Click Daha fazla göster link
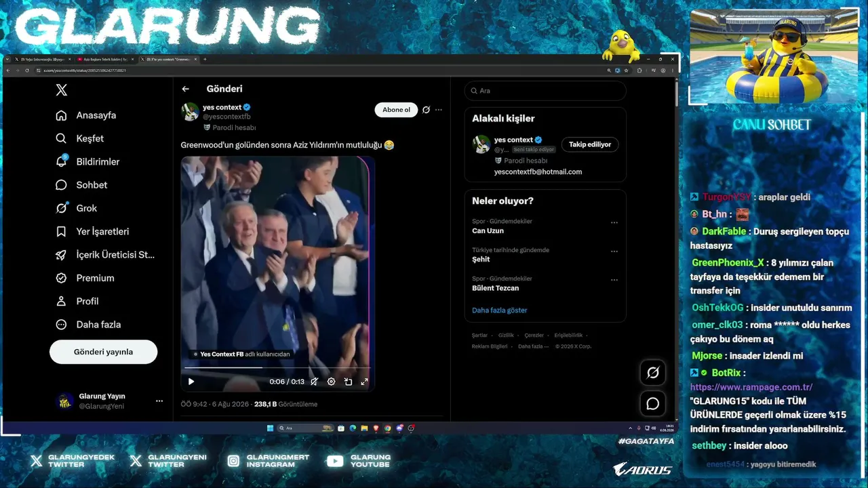Screen dimensions: 868x488 point(500,310)
